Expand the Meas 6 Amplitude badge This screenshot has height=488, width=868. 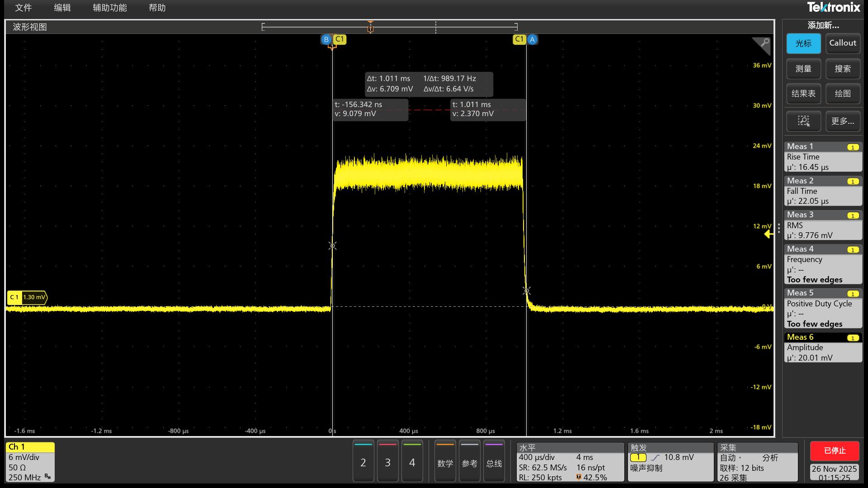(823, 347)
